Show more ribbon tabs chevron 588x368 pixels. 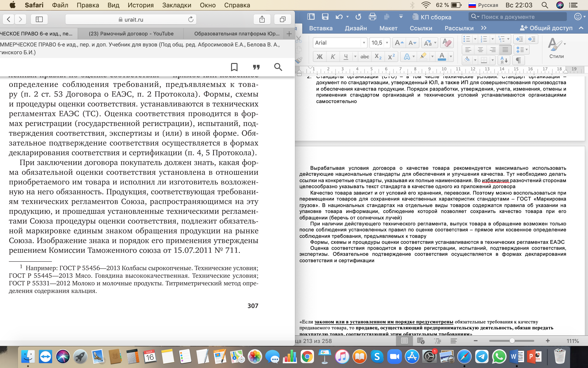[484, 28]
